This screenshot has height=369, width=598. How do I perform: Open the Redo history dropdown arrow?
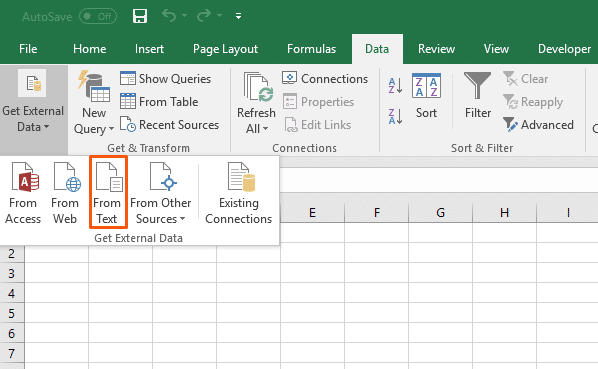[220, 16]
